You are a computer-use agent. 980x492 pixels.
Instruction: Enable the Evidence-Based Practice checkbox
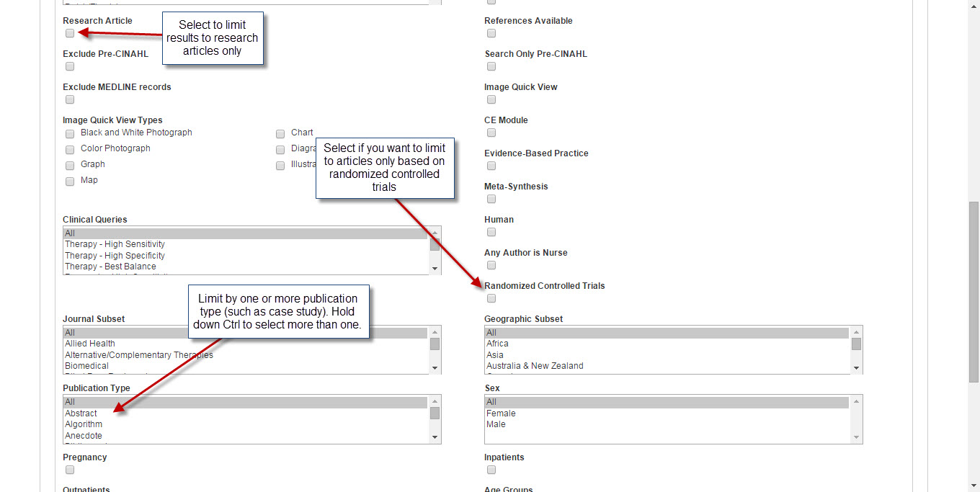tap(491, 166)
